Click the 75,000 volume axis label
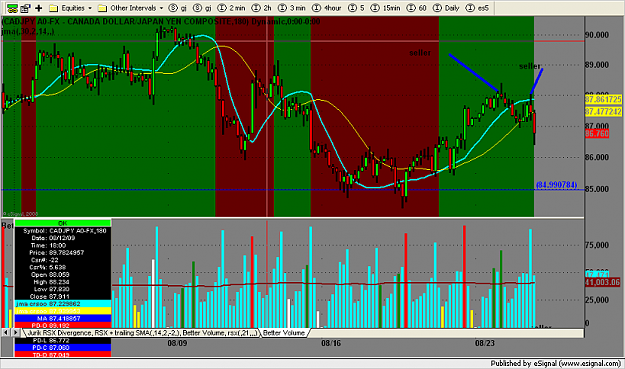This screenshot has width=625, height=369. point(597,245)
